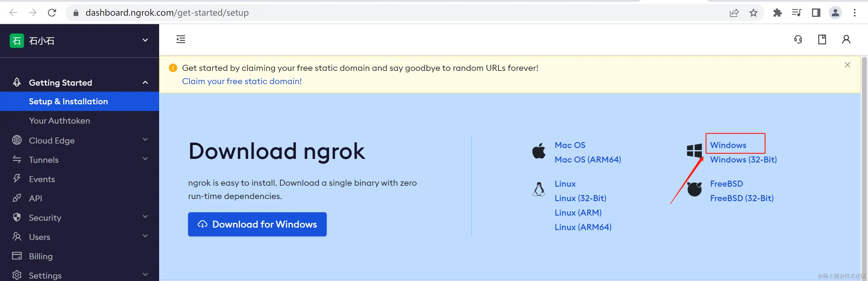Download the Windows 64-bit build link
Image resolution: width=868 pixels, height=281 pixels.
click(x=728, y=145)
